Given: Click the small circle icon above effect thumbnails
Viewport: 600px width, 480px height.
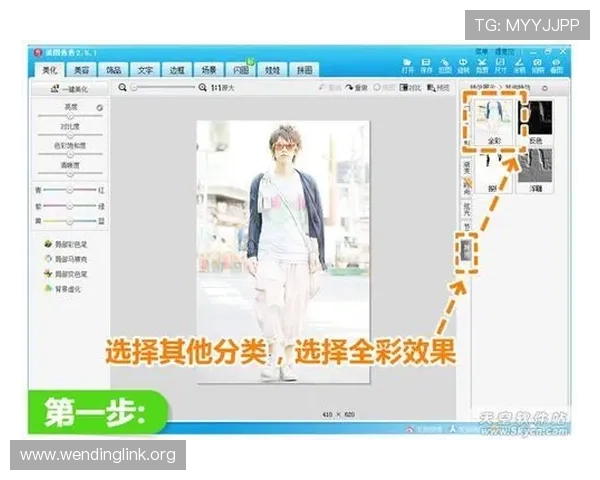Looking at the screenshot, I should point(545,88).
